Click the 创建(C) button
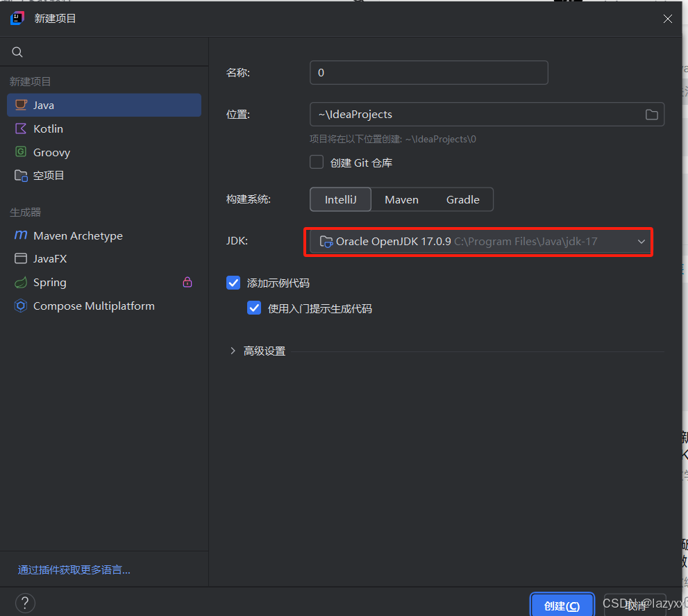 pos(562,606)
